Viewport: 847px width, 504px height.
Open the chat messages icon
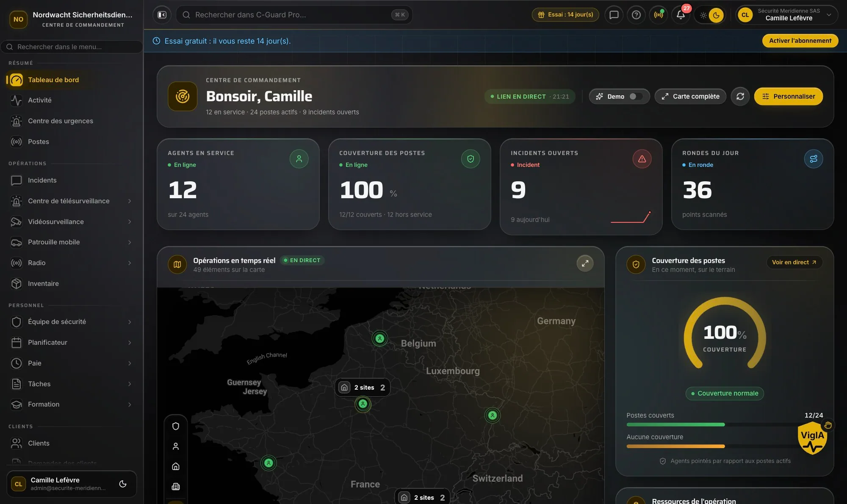click(614, 15)
